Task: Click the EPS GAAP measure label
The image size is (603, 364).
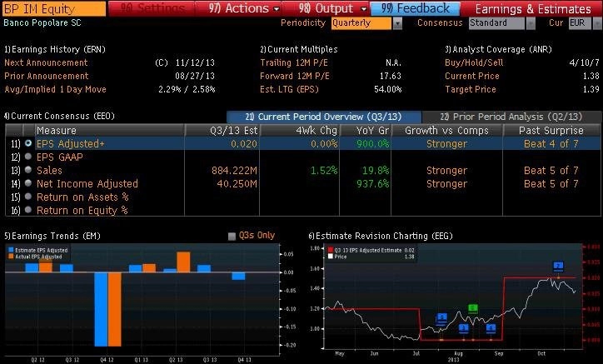Action: pyautogui.click(x=60, y=157)
